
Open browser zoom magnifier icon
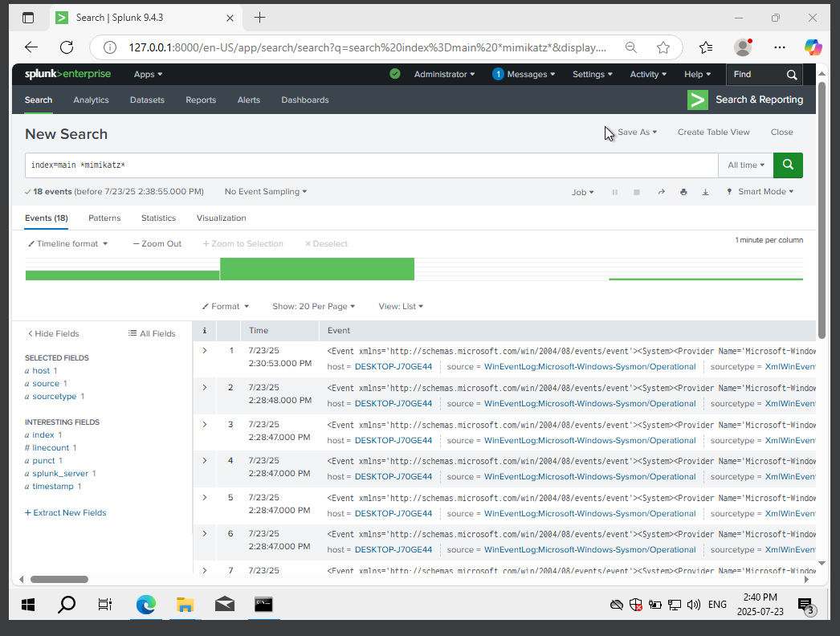[631, 47]
